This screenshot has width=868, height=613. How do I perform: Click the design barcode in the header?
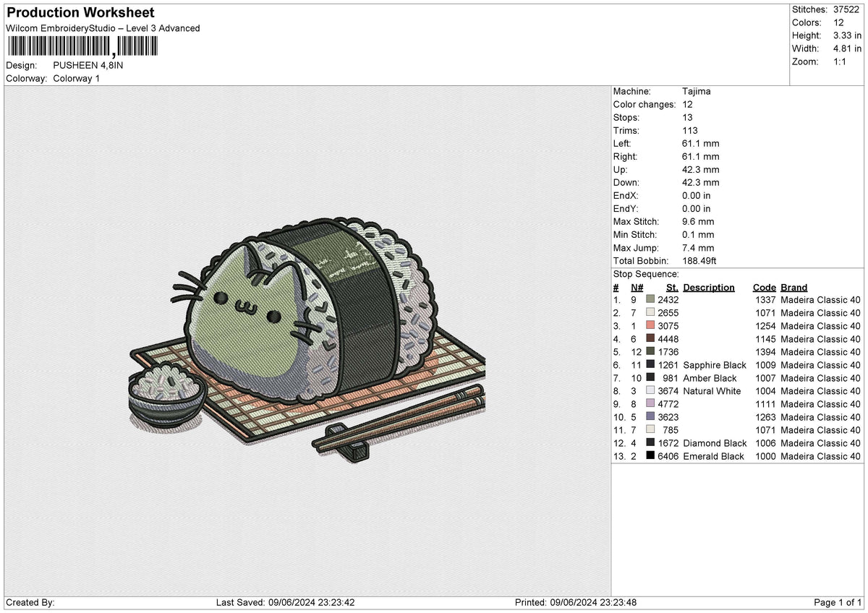click(82, 47)
